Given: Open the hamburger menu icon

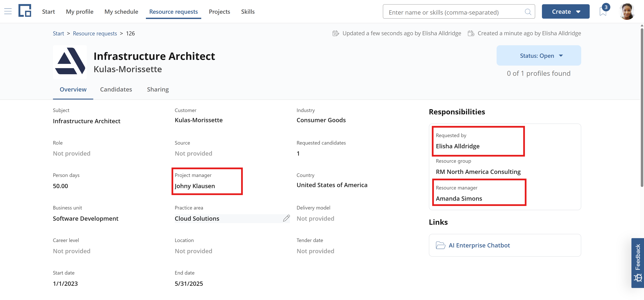Looking at the screenshot, I should pyautogui.click(x=8, y=12).
